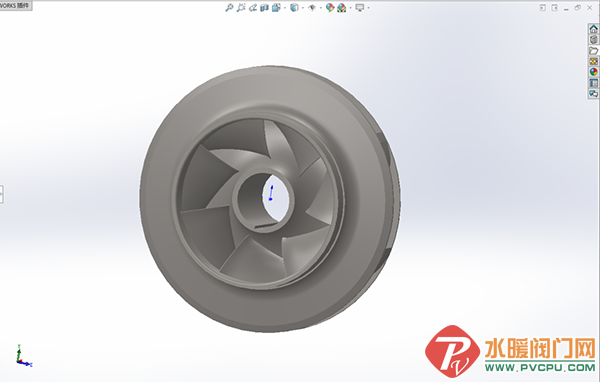Click the Display Style cube icon
Screen dimensions: 600x382
[x=294, y=8]
